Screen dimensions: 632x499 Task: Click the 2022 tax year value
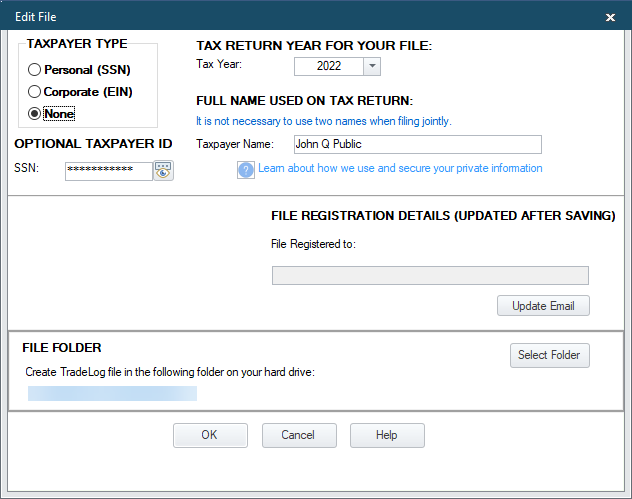tap(329, 66)
